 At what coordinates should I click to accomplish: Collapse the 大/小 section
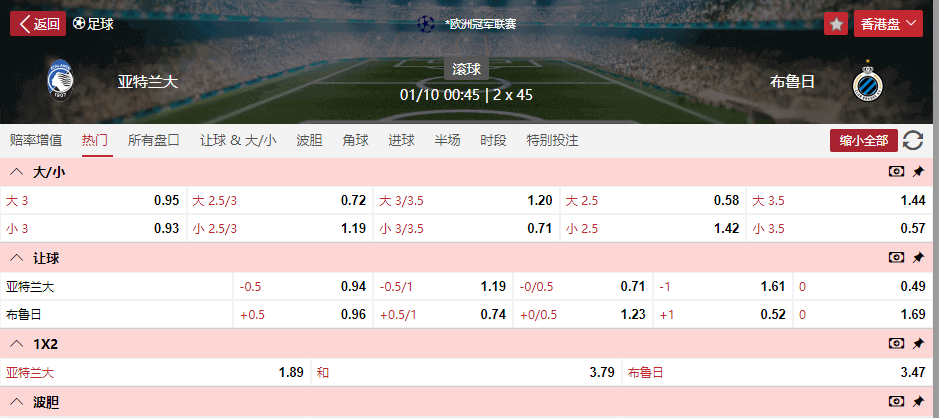16,172
